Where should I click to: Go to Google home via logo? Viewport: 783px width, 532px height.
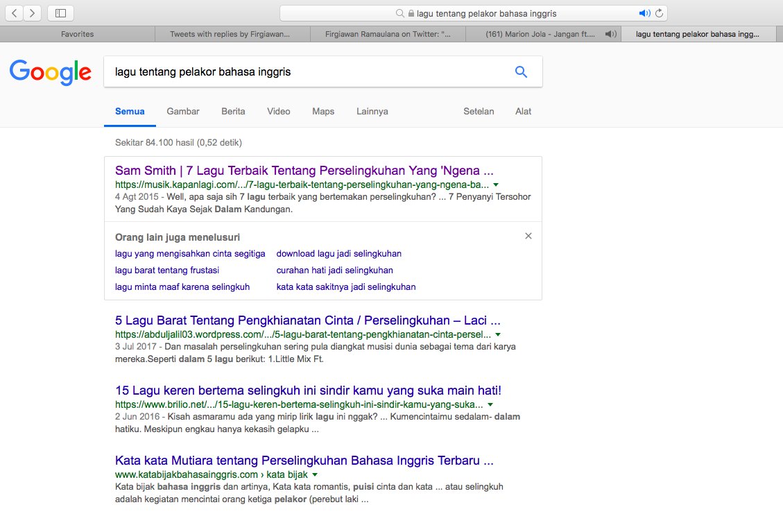51,72
